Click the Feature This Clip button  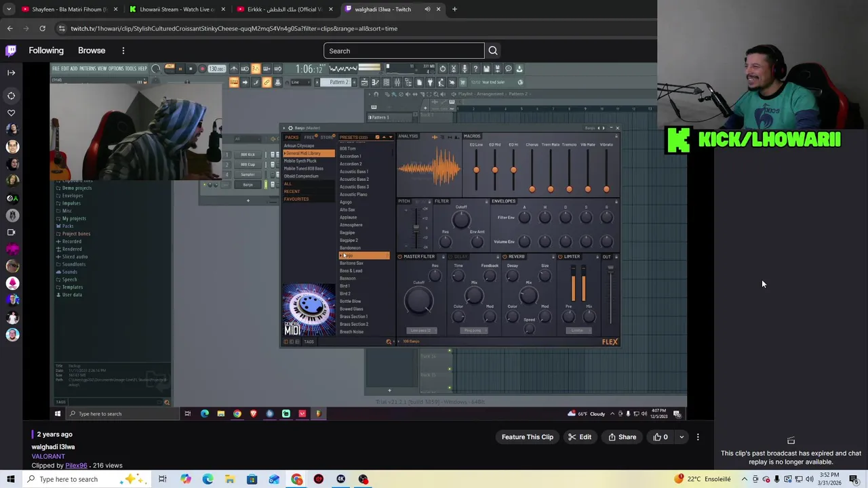coord(527,437)
